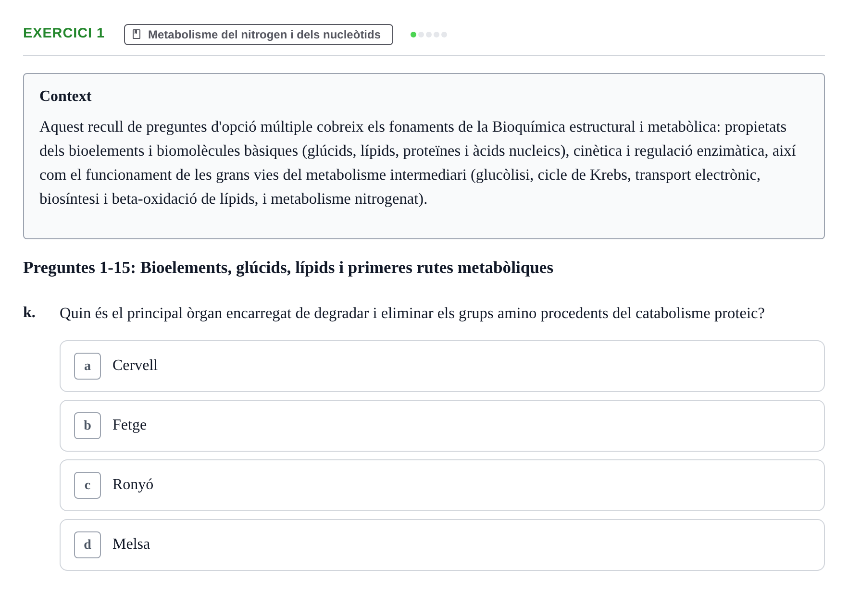Click the Preguntes 1-15 section heading
Viewport: 848px width, 616px height.
coord(288,268)
